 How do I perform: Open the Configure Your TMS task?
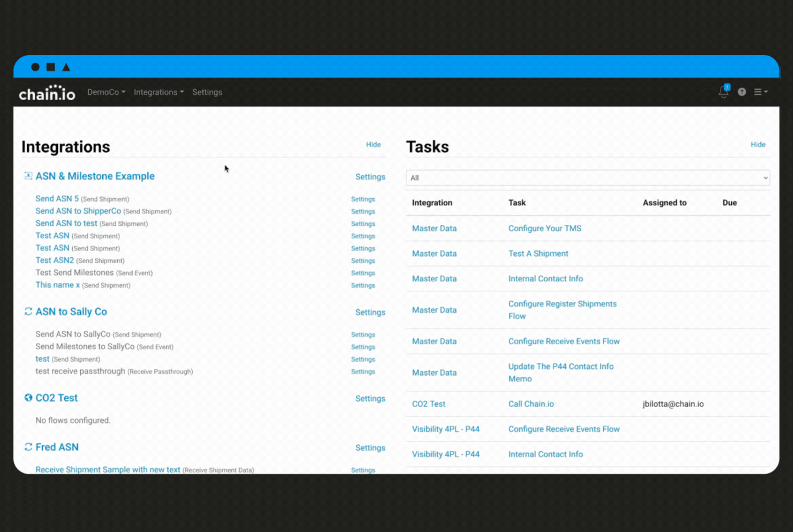[x=545, y=229]
